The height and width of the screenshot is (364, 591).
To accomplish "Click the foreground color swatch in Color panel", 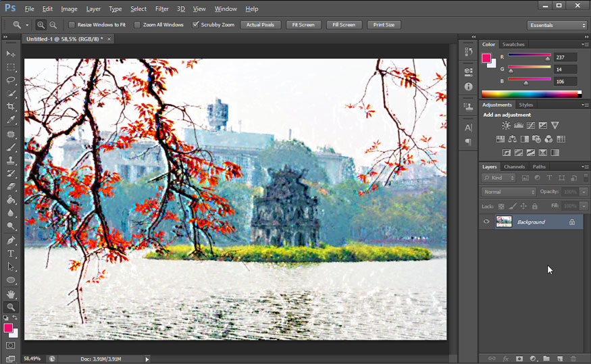I will pos(486,58).
